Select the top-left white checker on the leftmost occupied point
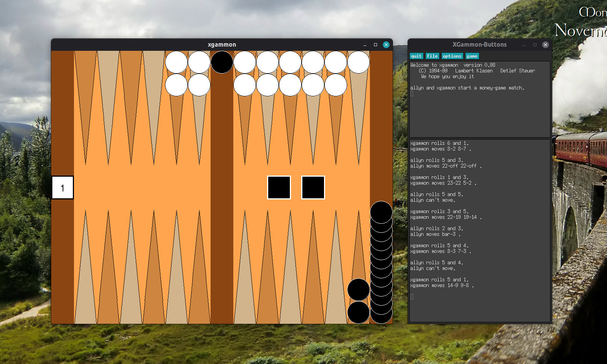The image size is (607, 364). pyautogui.click(x=176, y=62)
